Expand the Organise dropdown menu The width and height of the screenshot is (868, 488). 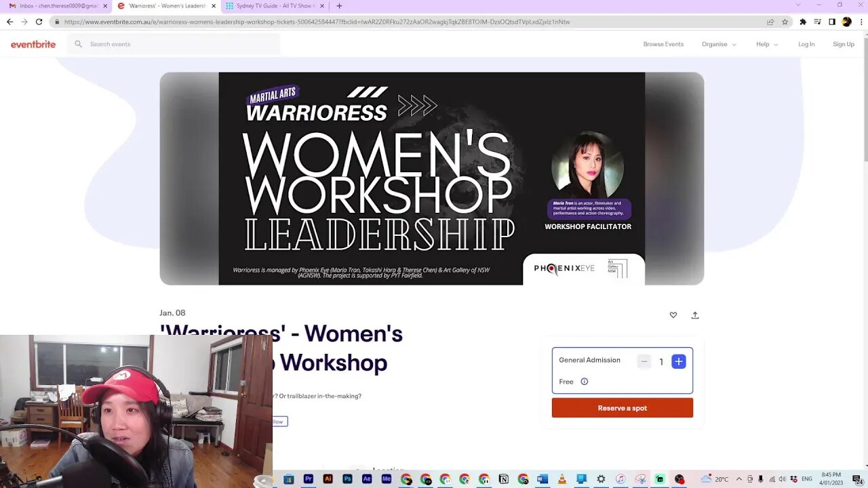719,44
